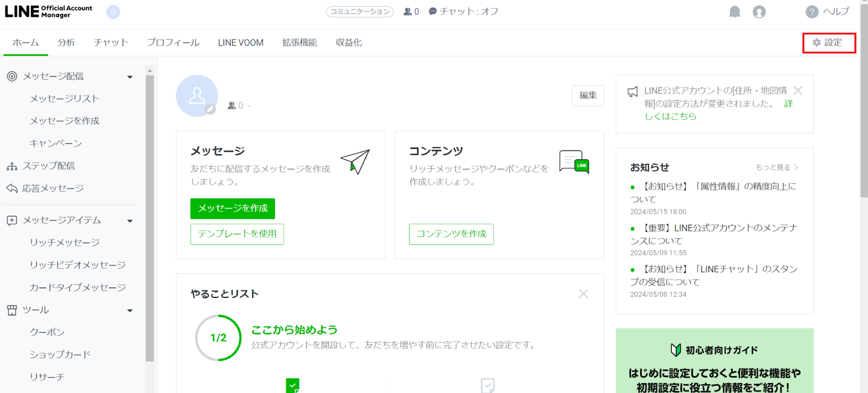Image resolution: width=868 pixels, height=393 pixels.
Task: Click the help question mark icon
Action: [x=812, y=12]
